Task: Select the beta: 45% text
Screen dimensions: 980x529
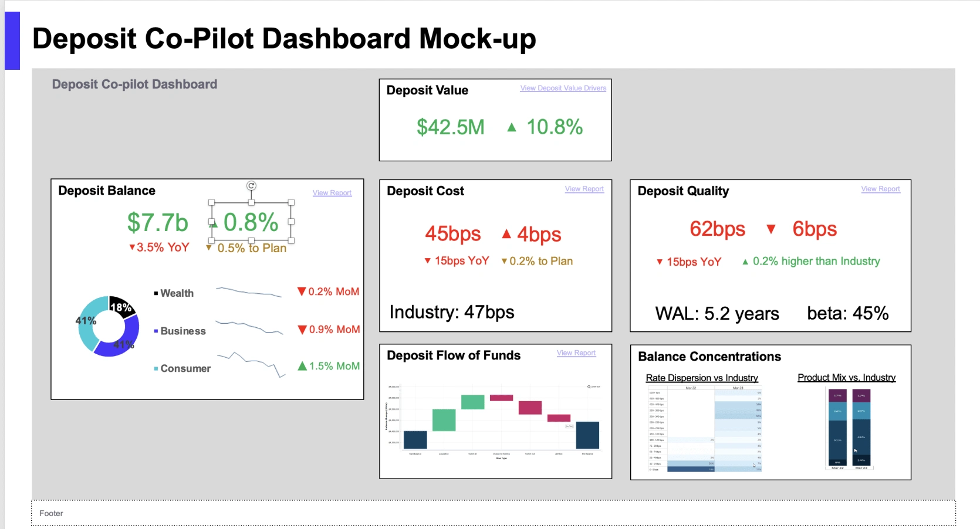Action: tap(848, 313)
